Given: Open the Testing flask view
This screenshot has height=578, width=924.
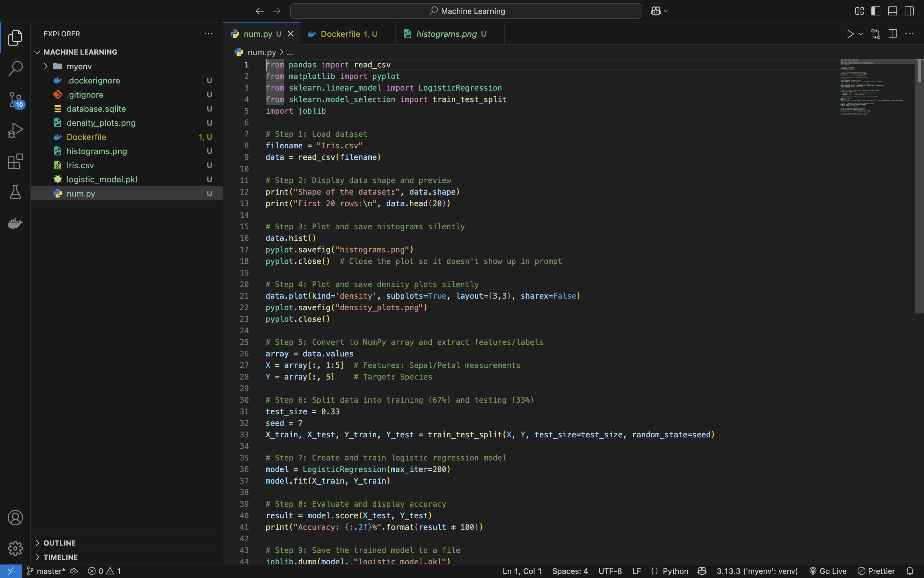Looking at the screenshot, I should (x=15, y=192).
